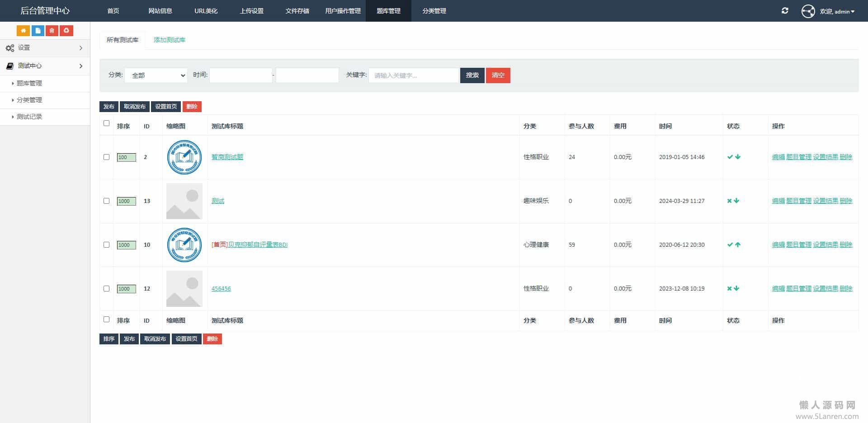Click the green checkmark status for 智商测试题

point(730,157)
